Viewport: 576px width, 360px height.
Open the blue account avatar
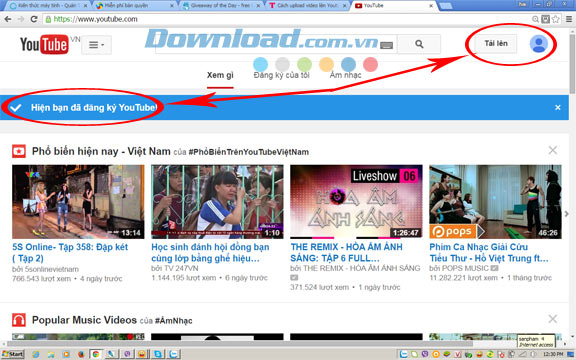click(x=539, y=44)
